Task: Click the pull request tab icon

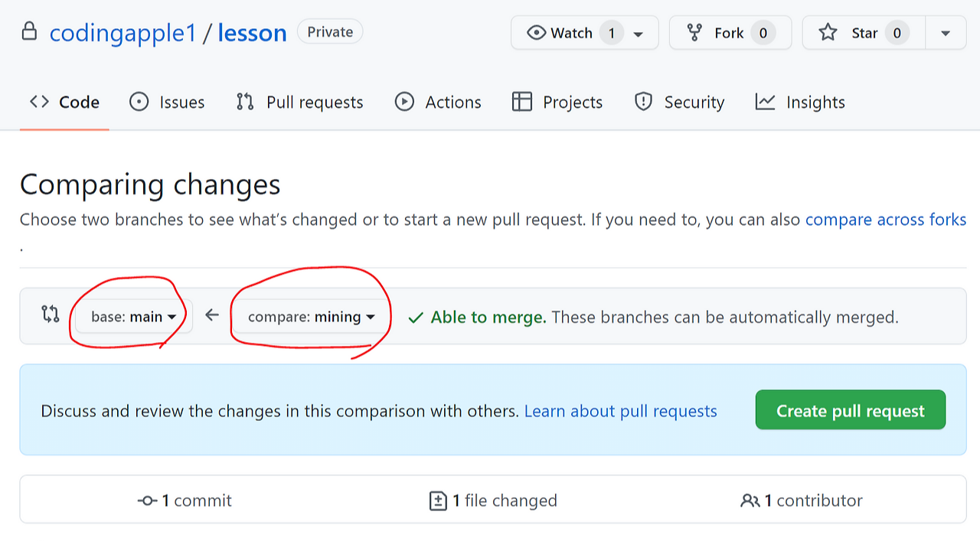Action: (x=245, y=102)
